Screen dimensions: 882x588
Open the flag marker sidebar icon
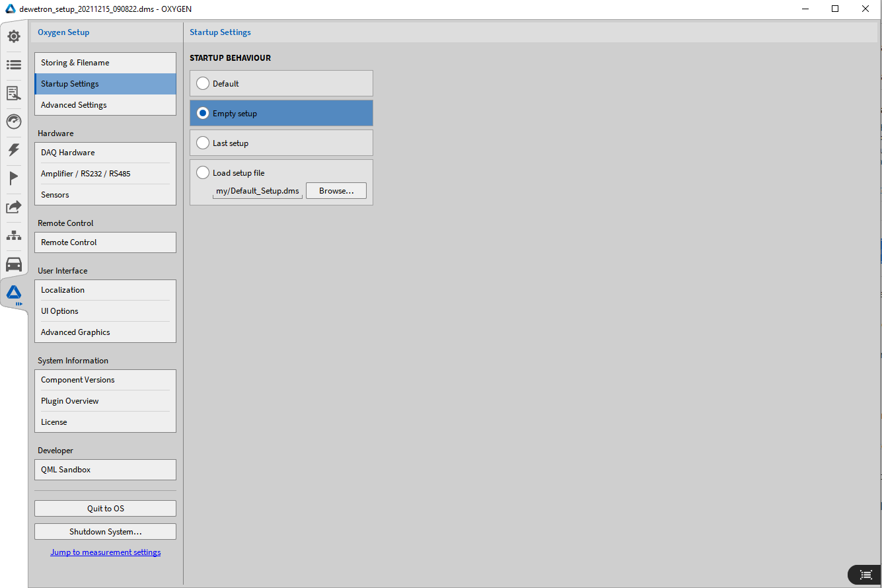point(14,178)
